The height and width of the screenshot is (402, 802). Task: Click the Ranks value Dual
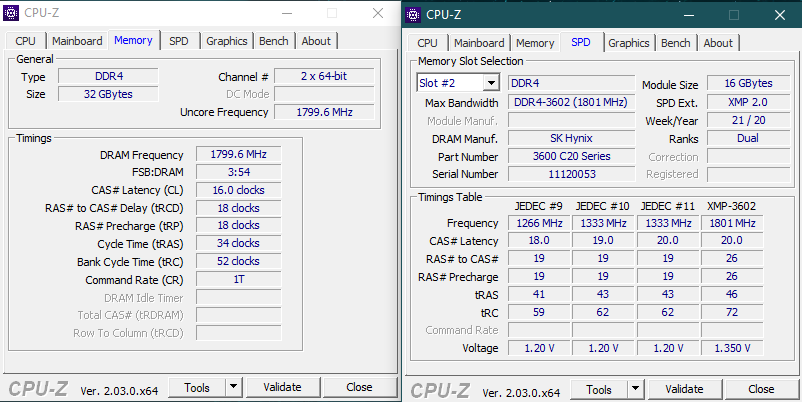748,138
